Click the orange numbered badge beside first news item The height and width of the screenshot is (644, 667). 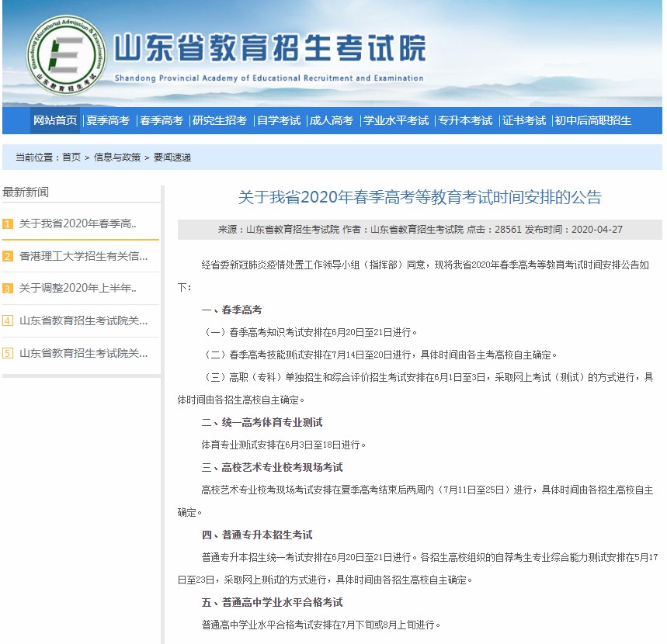pyautogui.click(x=8, y=227)
